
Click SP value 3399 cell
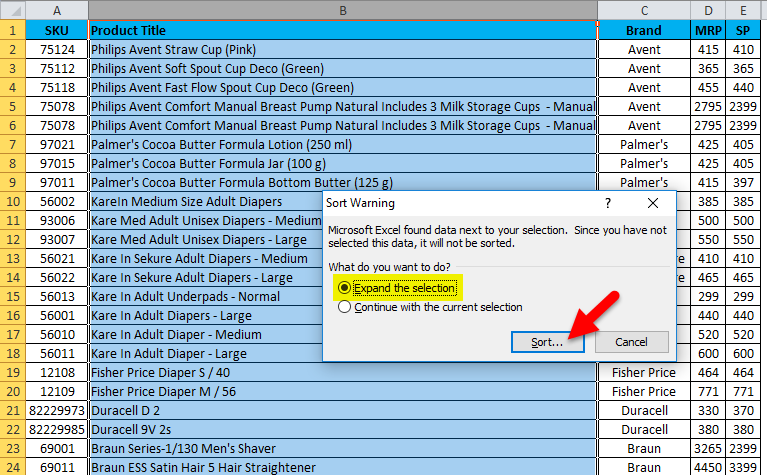743,467
